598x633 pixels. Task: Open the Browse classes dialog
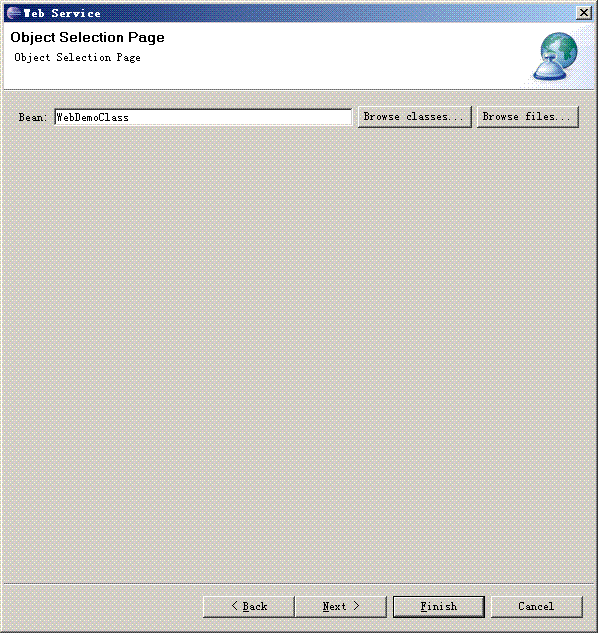pyautogui.click(x=415, y=117)
